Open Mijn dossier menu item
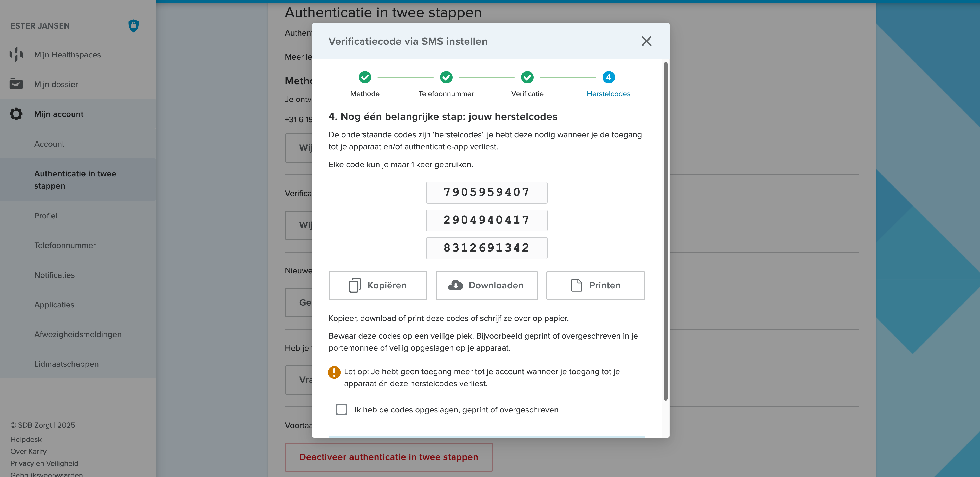 pos(78,84)
